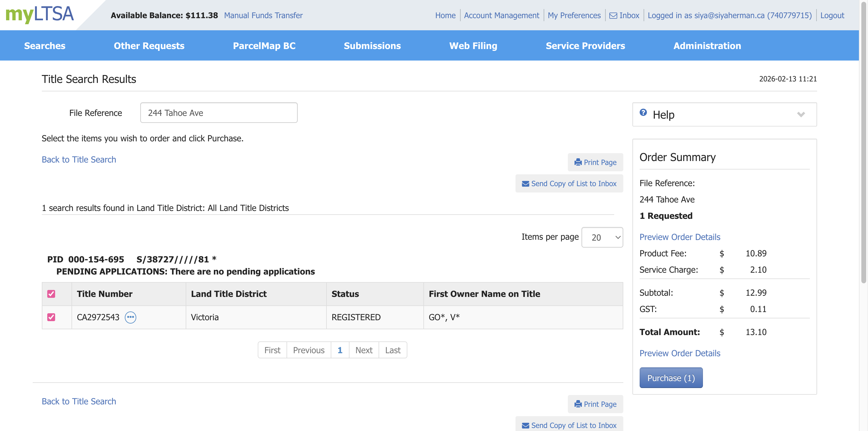Click the ellipsis icon beside CA2972543

pos(131,317)
